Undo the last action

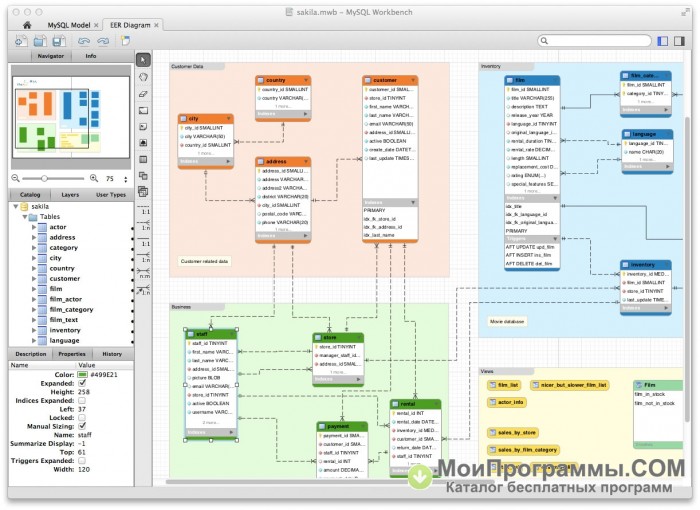(83, 41)
